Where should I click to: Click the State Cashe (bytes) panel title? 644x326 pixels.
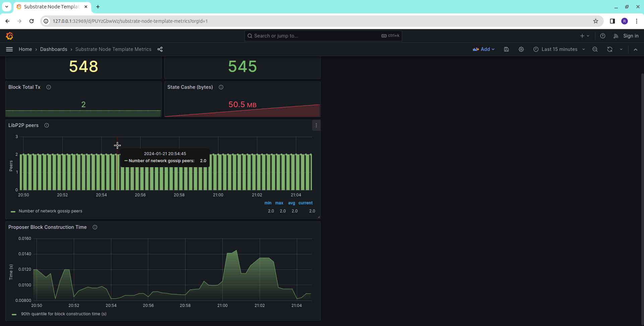click(x=190, y=87)
